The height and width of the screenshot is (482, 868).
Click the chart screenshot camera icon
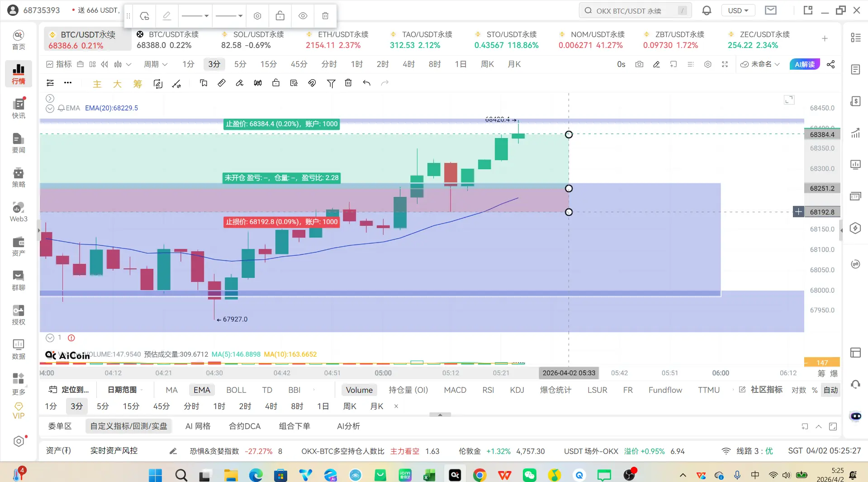click(639, 64)
